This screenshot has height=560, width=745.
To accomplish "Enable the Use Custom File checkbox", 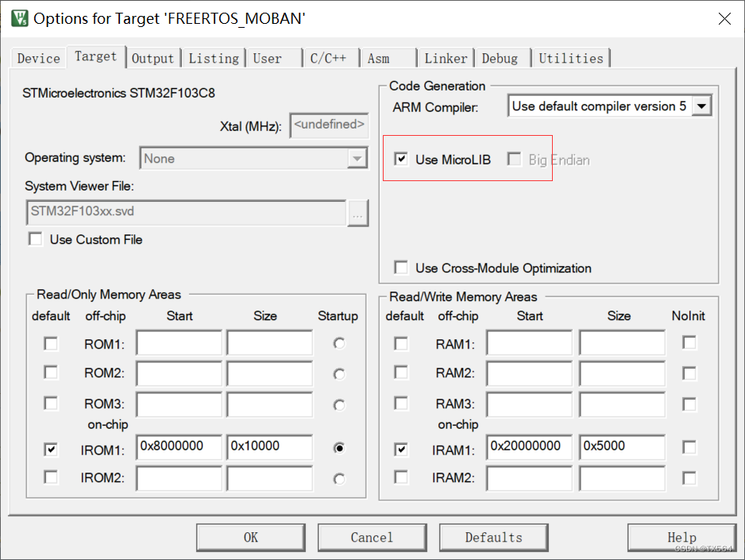I will pos(36,239).
